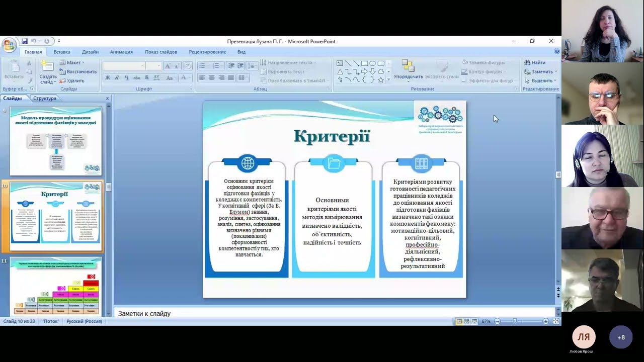644x362 pixels.
Task: Save the presentation from quick access toolbar
Action: point(24,41)
